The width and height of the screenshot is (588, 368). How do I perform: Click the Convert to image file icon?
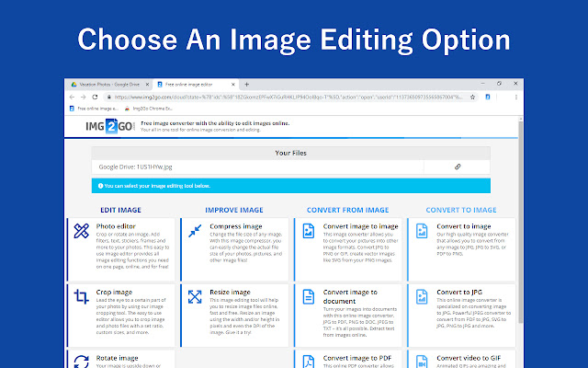(x=422, y=231)
